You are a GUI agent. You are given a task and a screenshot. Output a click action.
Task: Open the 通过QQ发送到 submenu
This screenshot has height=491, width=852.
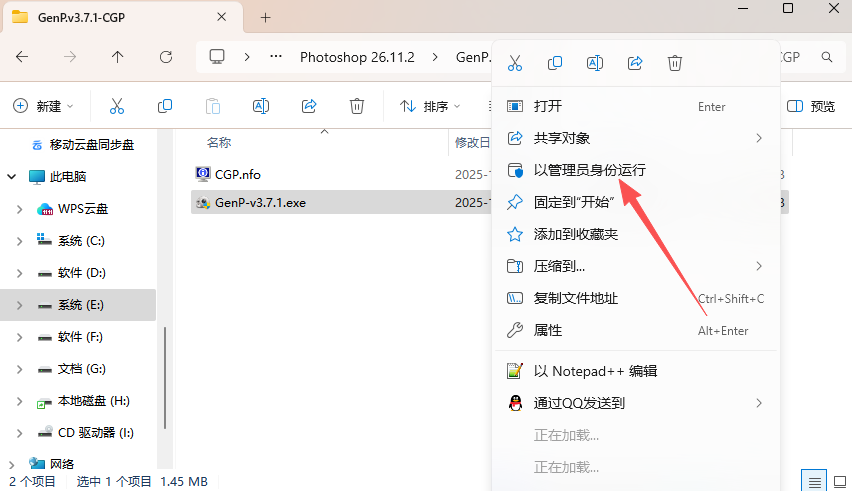(x=636, y=403)
